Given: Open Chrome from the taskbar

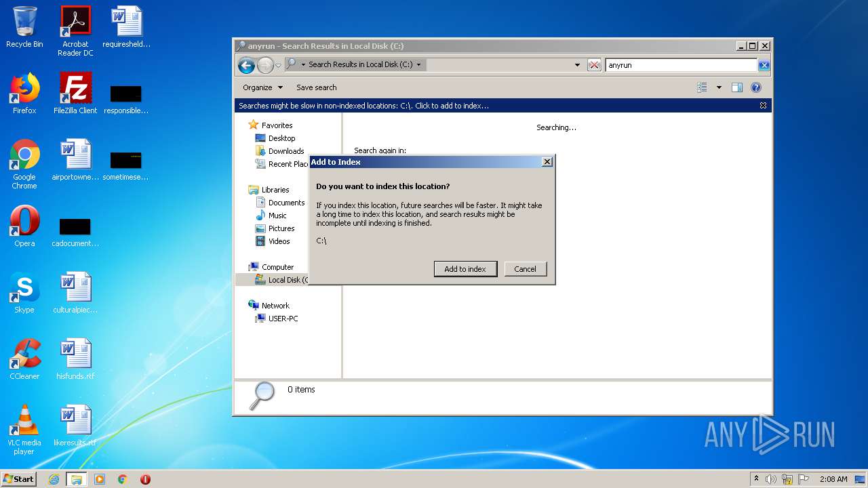Looking at the screenshot, I should point(123,479).
